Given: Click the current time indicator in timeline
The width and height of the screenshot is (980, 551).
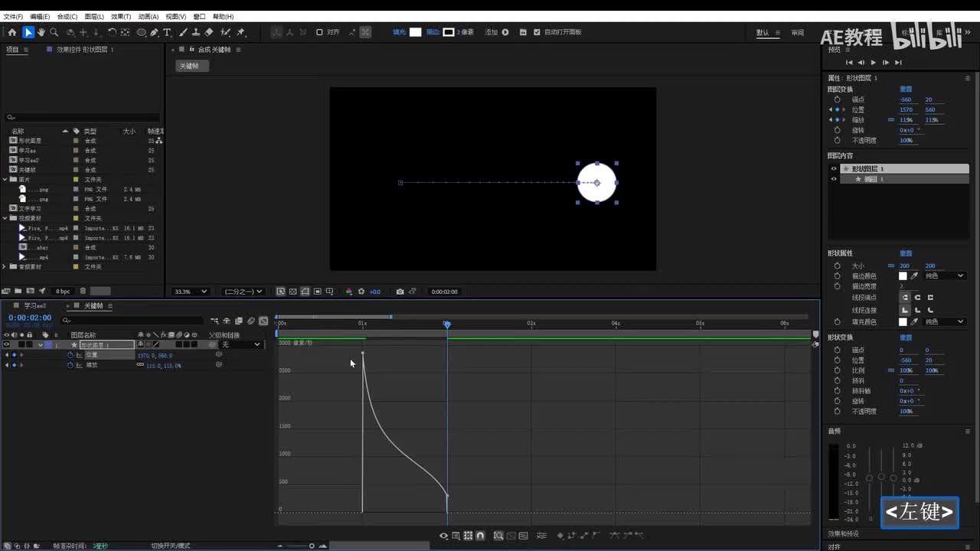Looking at the screenshot, I should pos(447,324).
